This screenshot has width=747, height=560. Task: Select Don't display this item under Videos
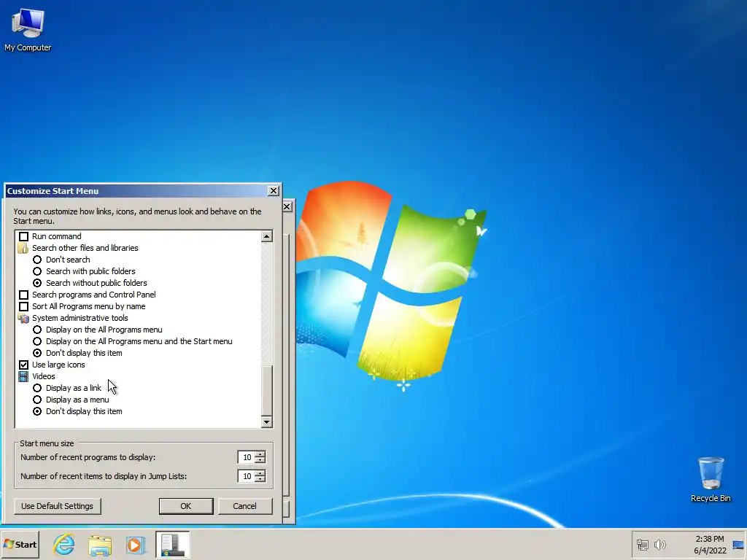(x=37, y=411)
